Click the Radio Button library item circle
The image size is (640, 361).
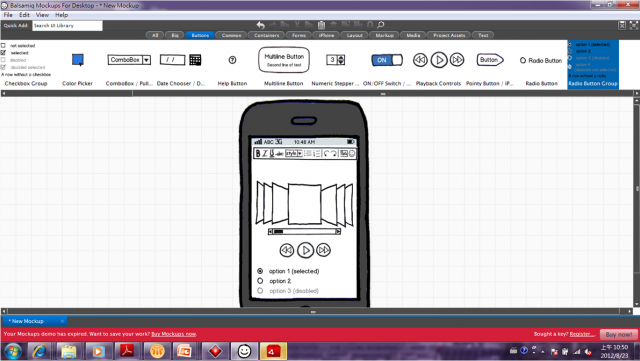(522, 60)
